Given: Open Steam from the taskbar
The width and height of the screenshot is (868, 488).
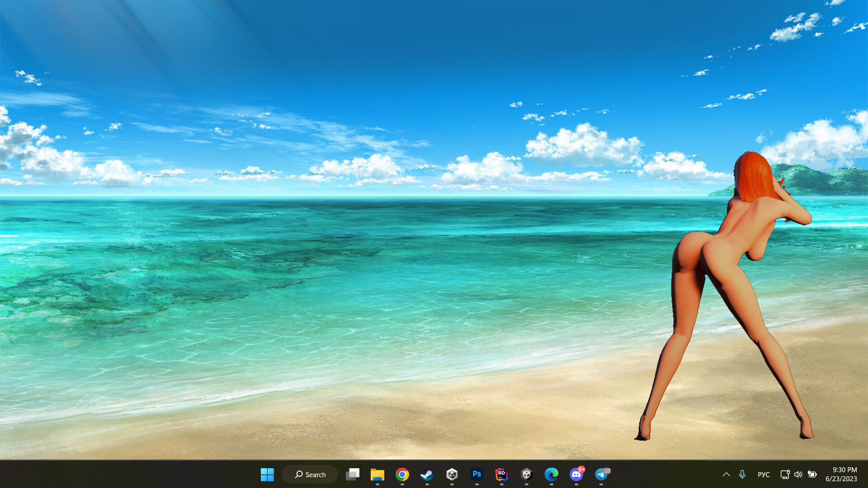Looking at the screenshot, I should pyautogui.click(x=426, y=474).
